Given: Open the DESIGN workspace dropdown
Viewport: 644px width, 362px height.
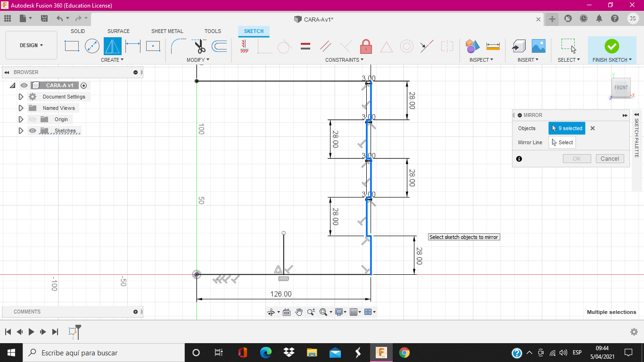Looking at the screenshot, I should coord(31,45).
